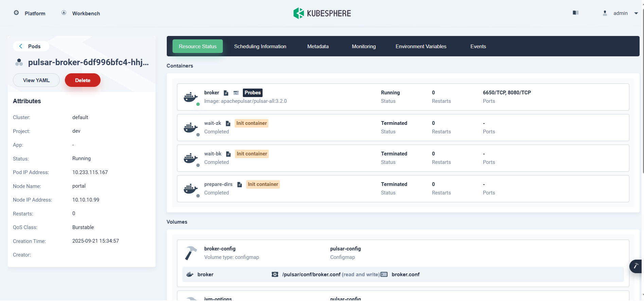
Task: Select the Resource Status tab
Action: (198, 46)
